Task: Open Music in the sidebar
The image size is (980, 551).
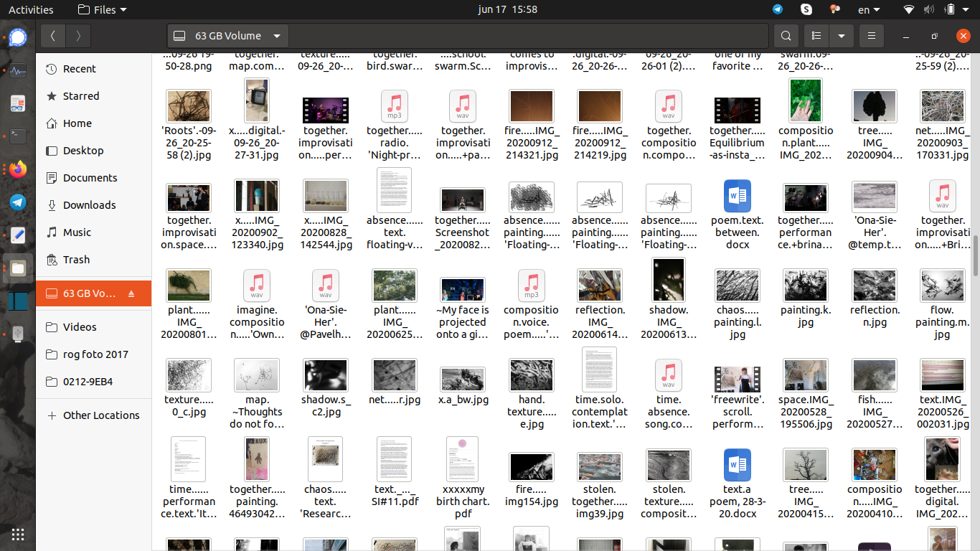Action: [x=94, y=232]
